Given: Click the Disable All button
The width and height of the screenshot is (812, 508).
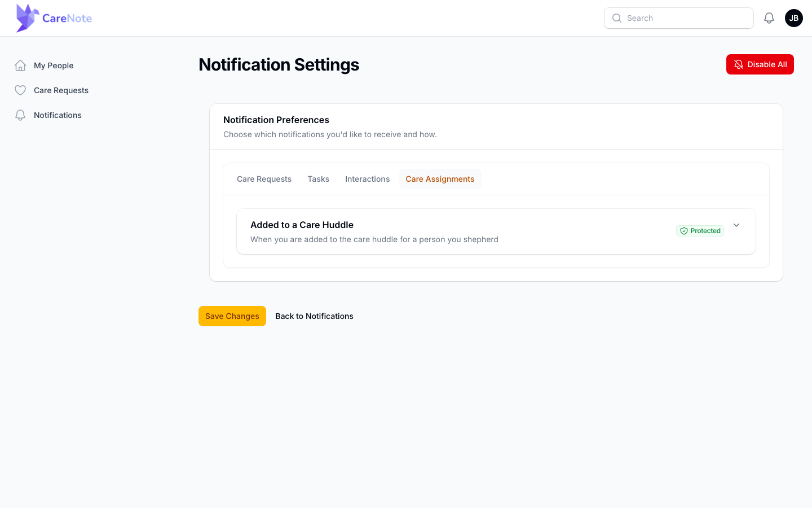Looking at the screenshot, I should click(x=760, y=64).
